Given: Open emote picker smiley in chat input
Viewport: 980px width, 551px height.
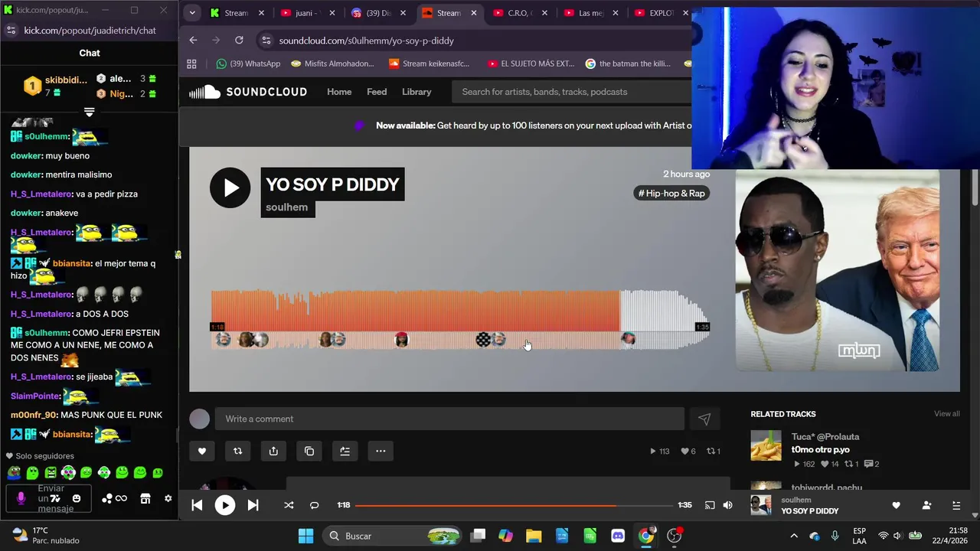Looking at the screenshot, I should (77, 499).
